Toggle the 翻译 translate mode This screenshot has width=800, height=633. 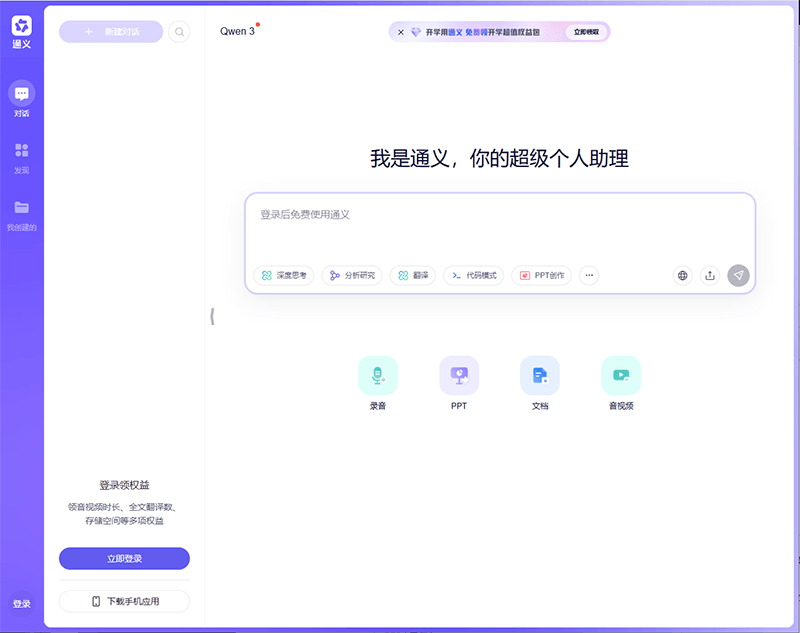tap(413, 275)
